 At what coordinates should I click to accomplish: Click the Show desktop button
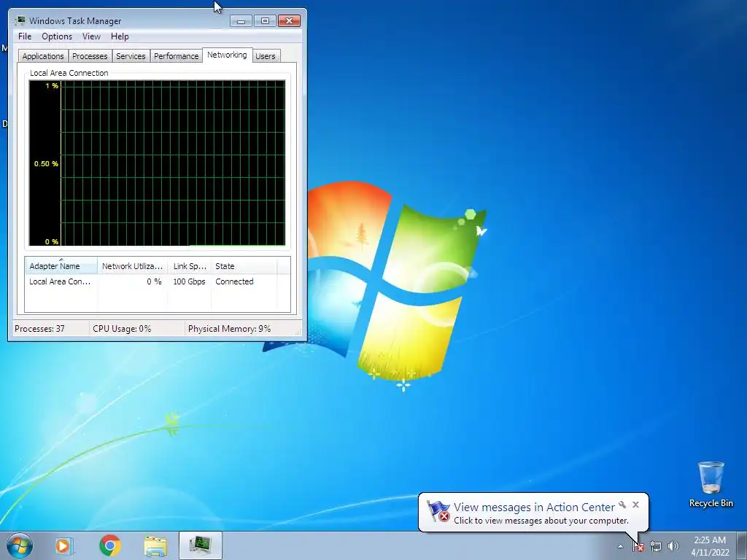coord(742,545)
